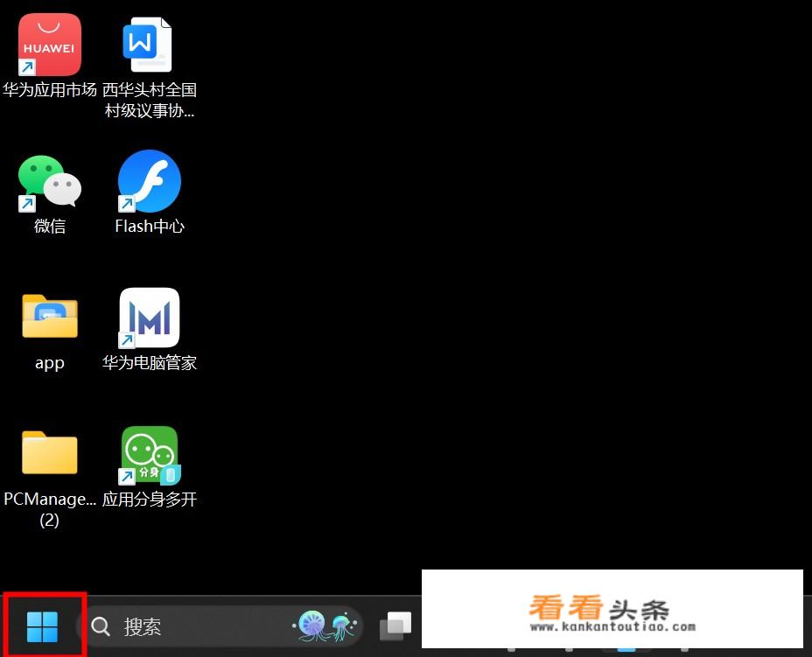
Task: Open the 应用分身多开 shortcut icon
Action: coord(150,455)
